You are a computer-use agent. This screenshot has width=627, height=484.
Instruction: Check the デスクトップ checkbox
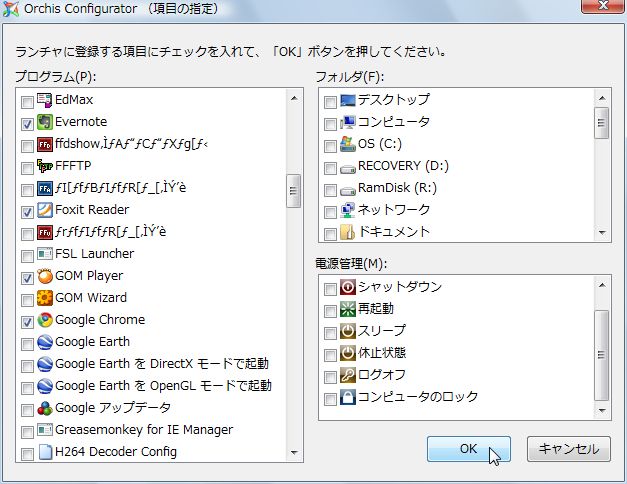(330, 102)
